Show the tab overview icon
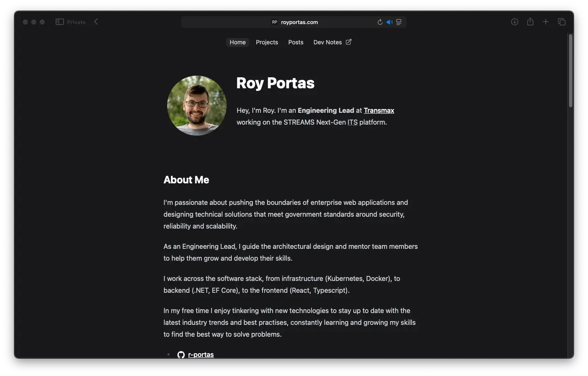 tap(561, 22)
